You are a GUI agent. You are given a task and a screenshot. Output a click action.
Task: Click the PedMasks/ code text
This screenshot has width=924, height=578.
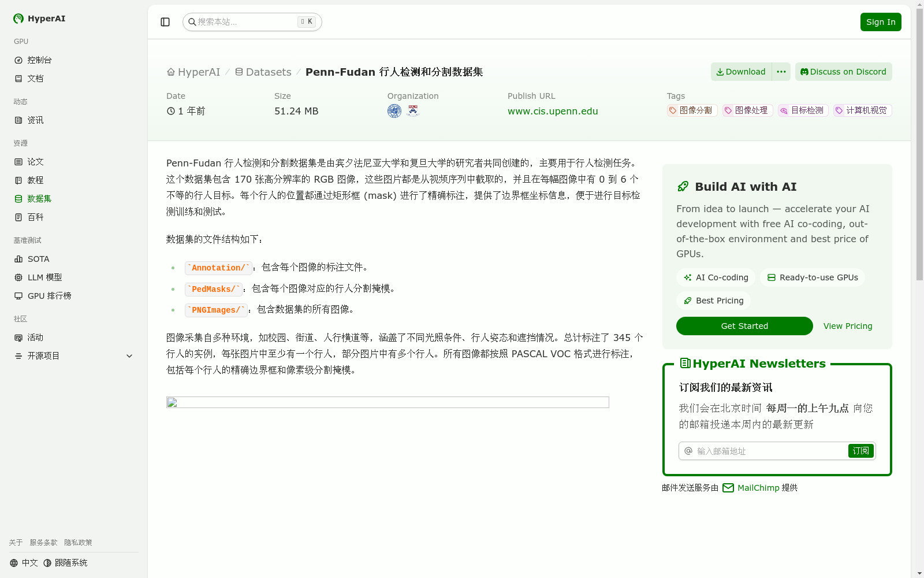click(214, 289)
